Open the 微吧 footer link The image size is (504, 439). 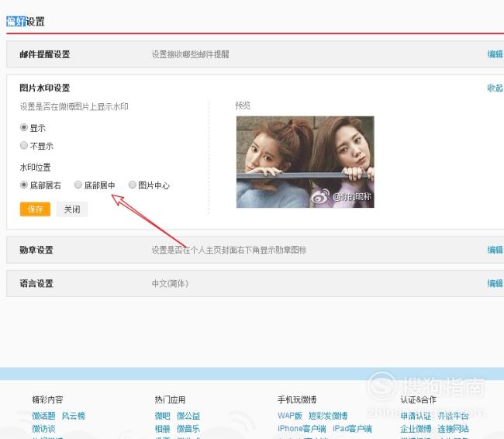pyautogui.click(x=162, y=416)
